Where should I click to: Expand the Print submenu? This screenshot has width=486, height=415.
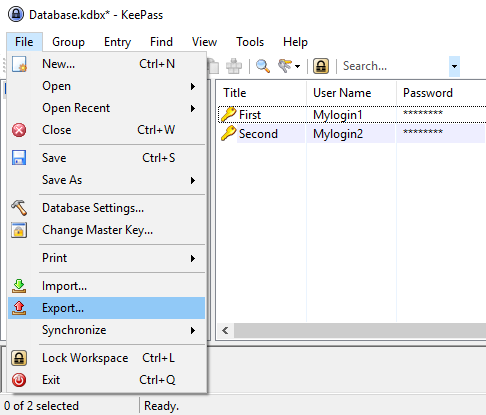[193, 258]
